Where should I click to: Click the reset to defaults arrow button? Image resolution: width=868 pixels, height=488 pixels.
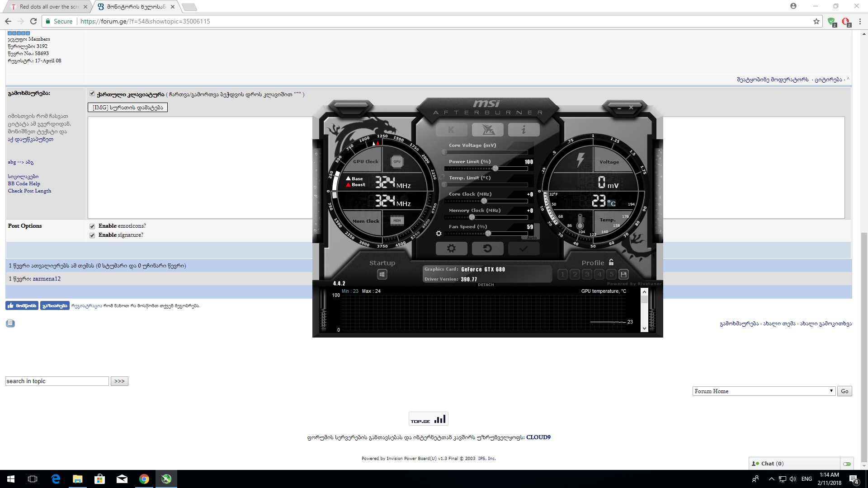point(487,249)
